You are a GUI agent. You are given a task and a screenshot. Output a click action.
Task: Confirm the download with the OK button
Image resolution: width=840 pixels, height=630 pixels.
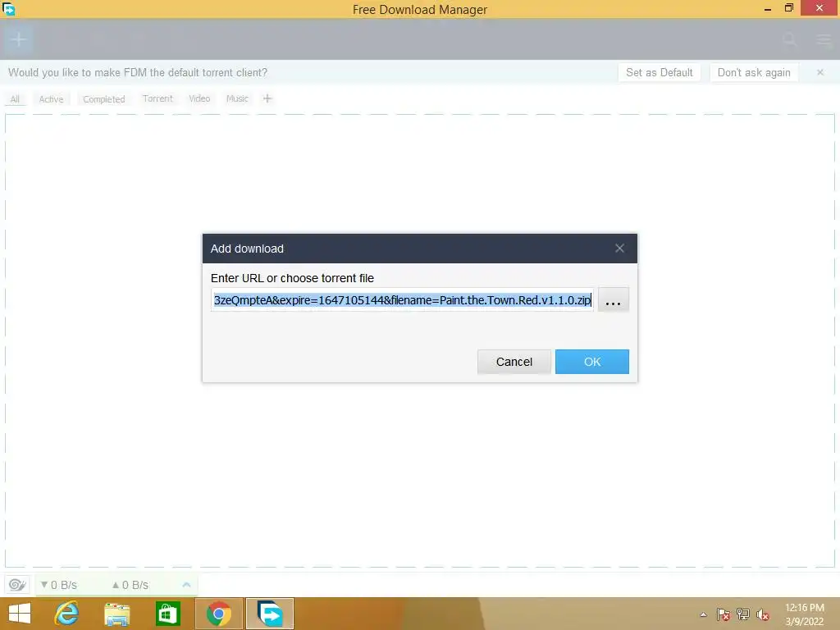pyautogui.click(x=592, y=362)
